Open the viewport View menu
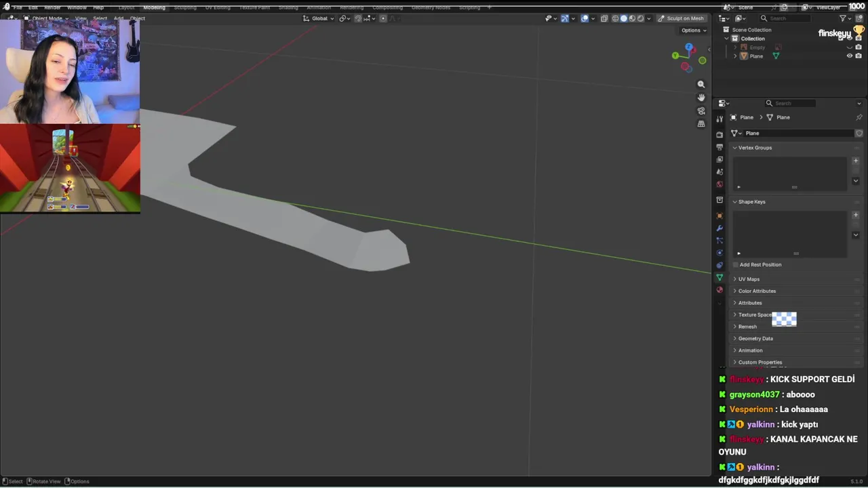The image size is (868, 488). 81,18
